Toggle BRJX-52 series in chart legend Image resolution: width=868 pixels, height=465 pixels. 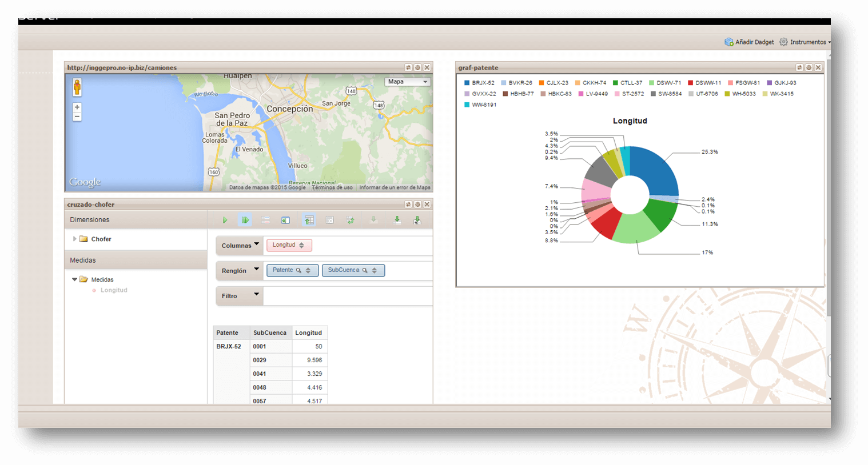479,83
